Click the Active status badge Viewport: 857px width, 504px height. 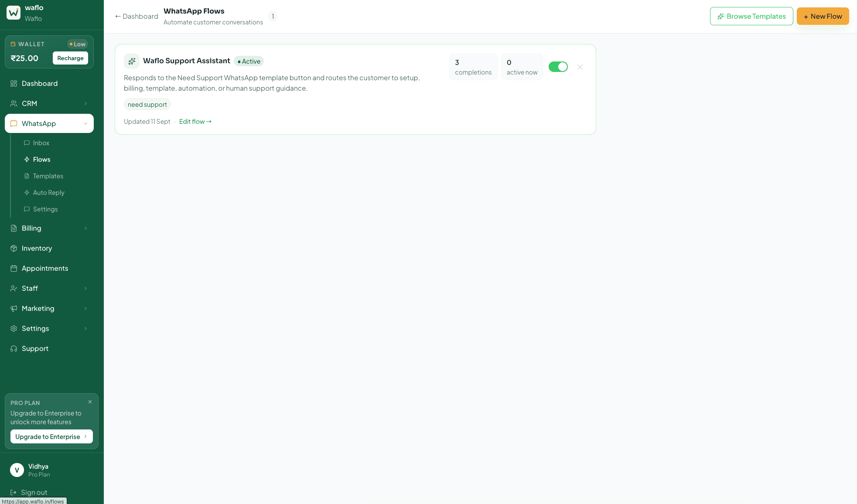pyautogui.click(x=249, y=61)
